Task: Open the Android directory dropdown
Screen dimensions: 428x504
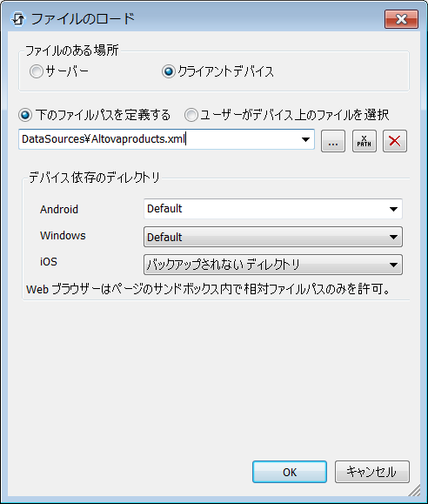Action: click(273, 209)
